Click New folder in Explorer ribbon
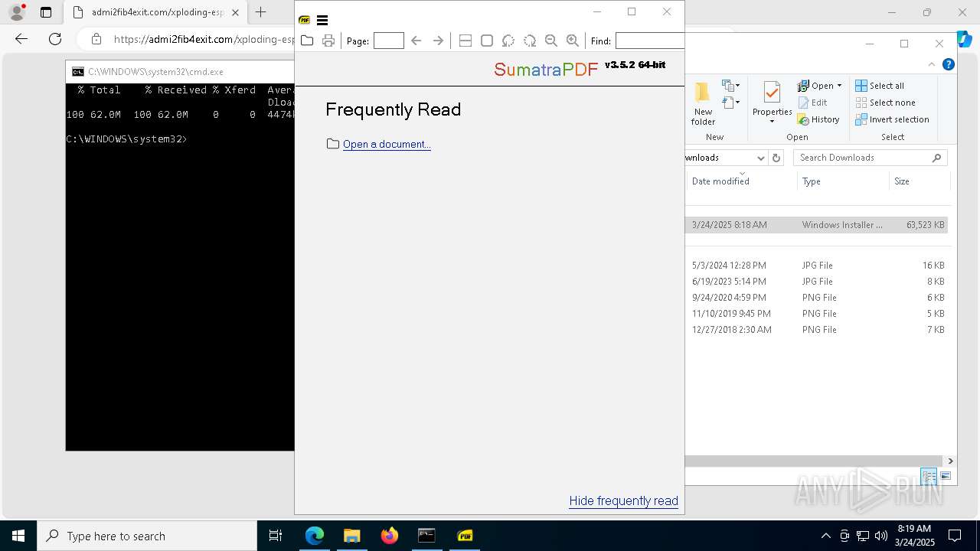This screenshot has width=980, height=551. click(703, 103)
